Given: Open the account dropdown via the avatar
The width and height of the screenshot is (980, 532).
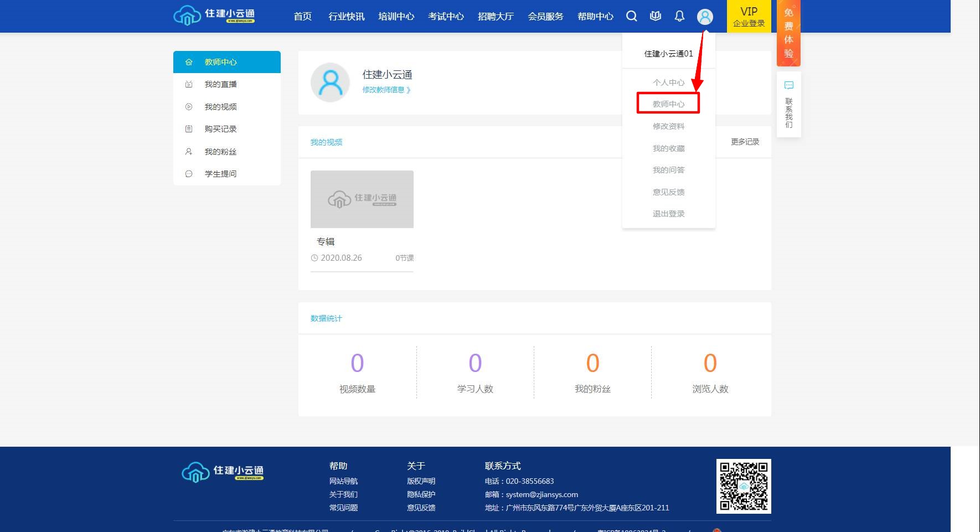Looking at the screenshot, I should 704,16.
